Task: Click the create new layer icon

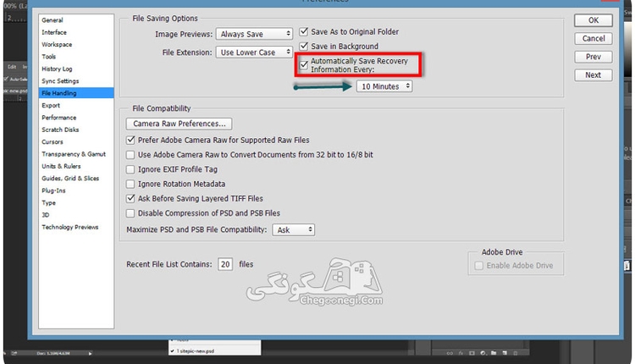Action: click(x=505, y=353)
